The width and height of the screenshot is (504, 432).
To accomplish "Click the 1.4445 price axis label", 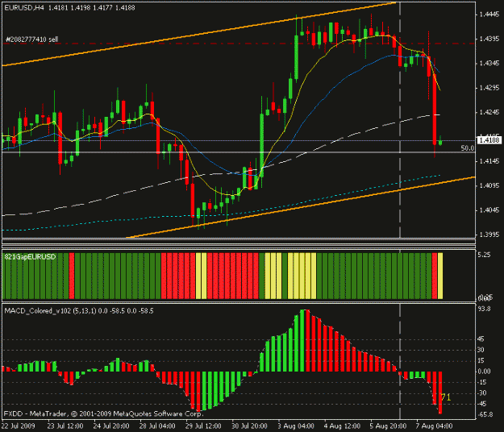I will 489,15.
